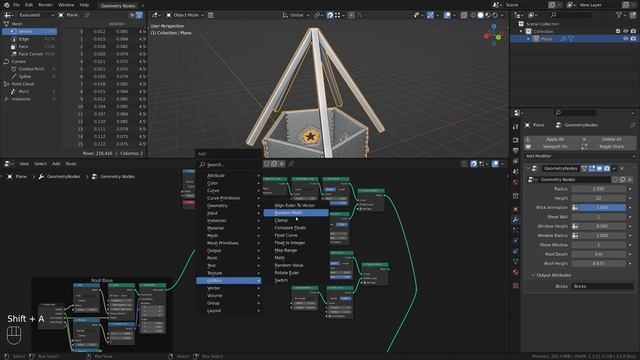
Task: Click the Scene name field
Action: click(x=525, y=5)
